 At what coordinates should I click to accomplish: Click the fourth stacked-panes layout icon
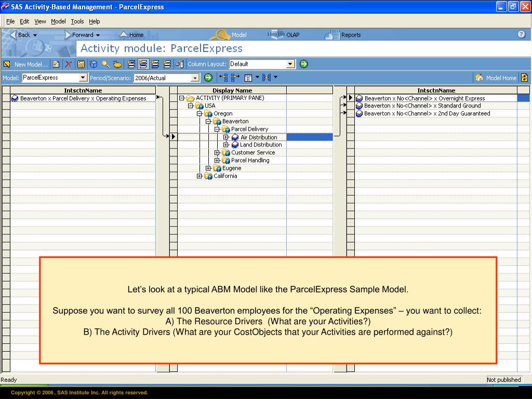167,64
